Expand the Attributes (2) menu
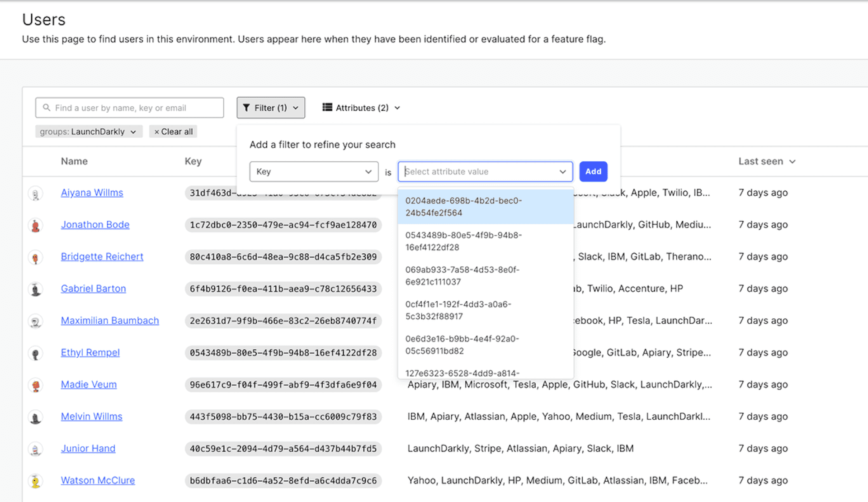868x502 pixels. (361, 108)
